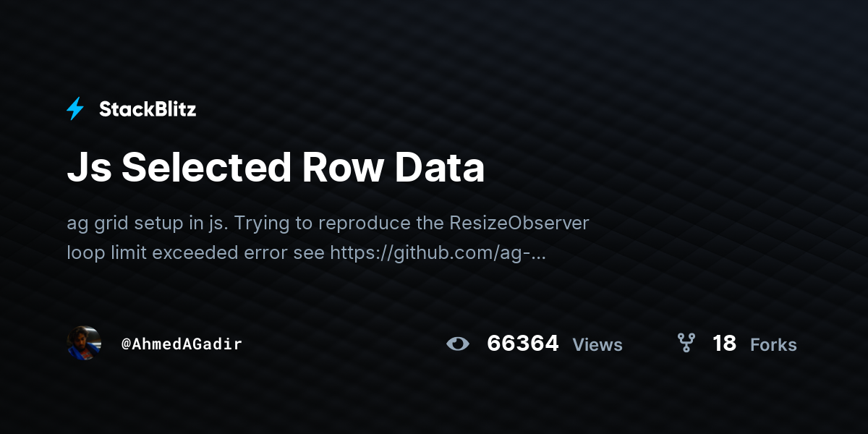Click the 18 fork count
868x434 pixels.
coord(724,344)
